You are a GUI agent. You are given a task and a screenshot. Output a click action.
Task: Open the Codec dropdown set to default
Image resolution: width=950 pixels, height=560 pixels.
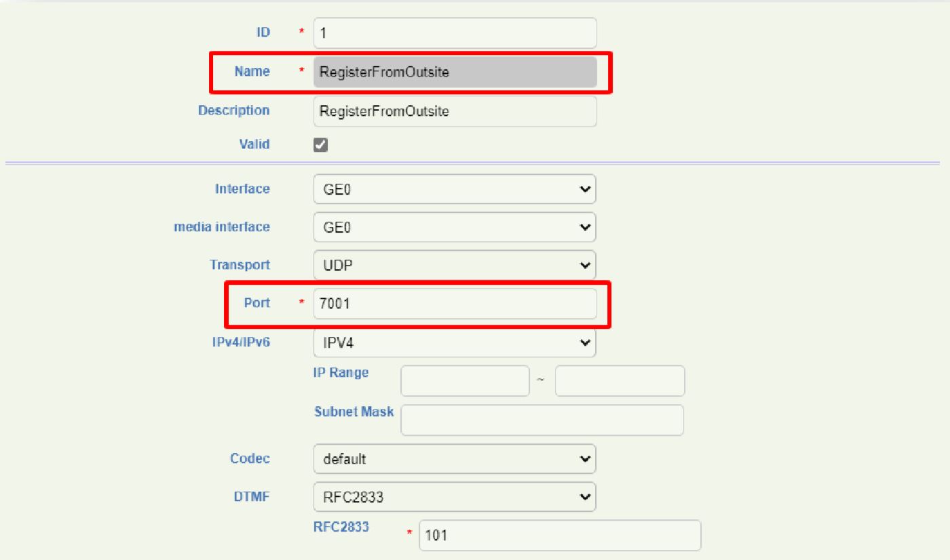(455, 459)
